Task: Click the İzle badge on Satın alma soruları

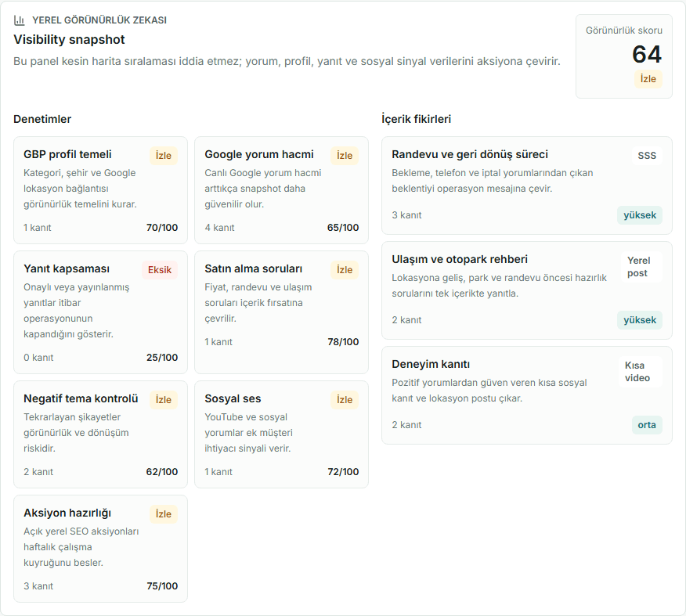Action: [345, 270]
